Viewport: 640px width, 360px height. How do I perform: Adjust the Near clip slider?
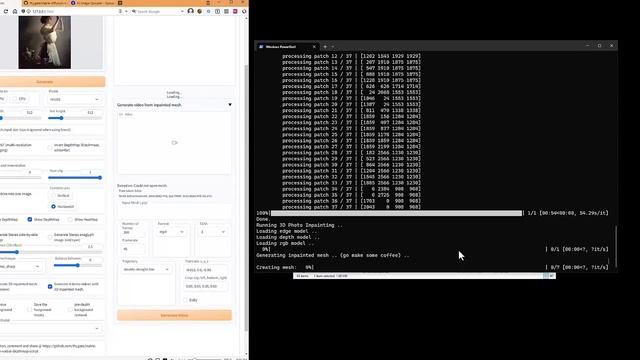click(75, 178)
